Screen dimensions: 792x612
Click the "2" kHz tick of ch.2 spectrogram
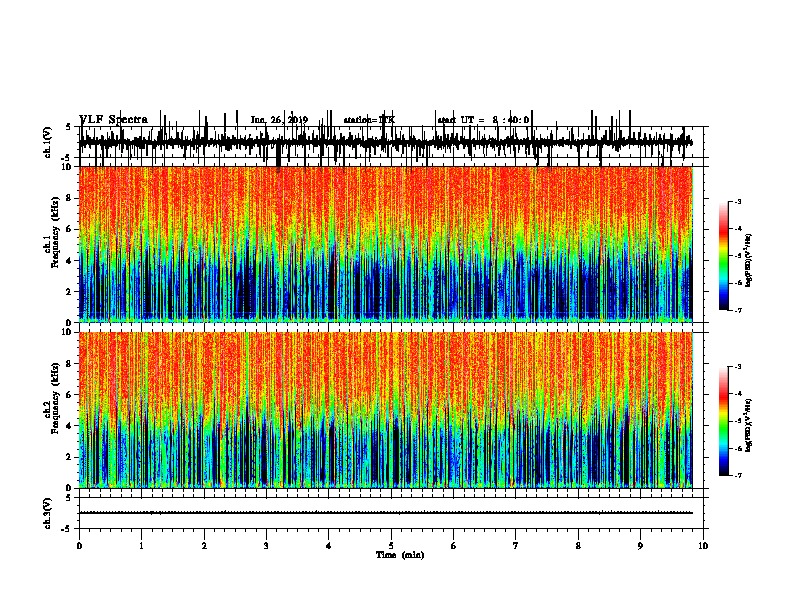tap(69, 457)
